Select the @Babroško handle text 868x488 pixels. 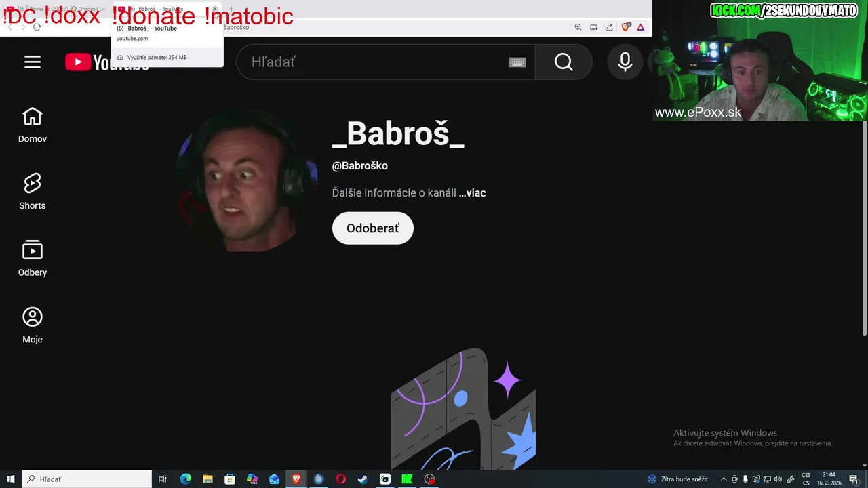(x=360, y=166)
